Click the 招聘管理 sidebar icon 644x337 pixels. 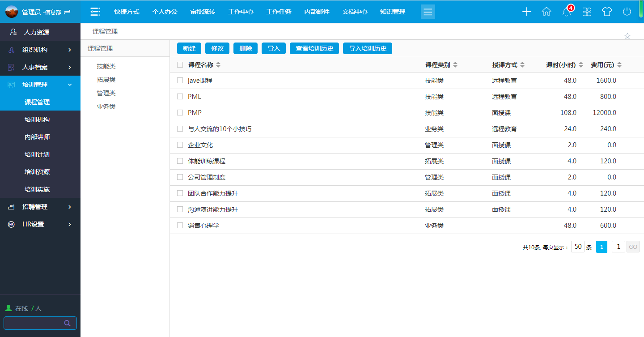tap(12, 207)
